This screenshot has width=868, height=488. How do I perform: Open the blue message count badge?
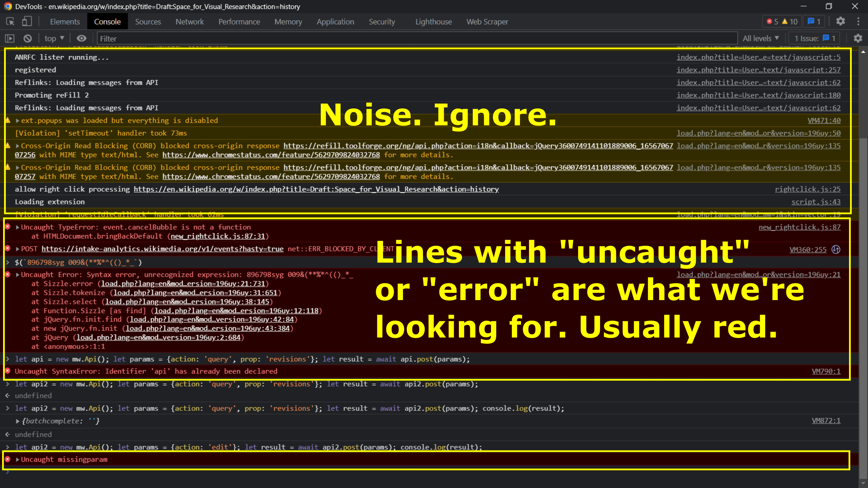tap(814, 22)
